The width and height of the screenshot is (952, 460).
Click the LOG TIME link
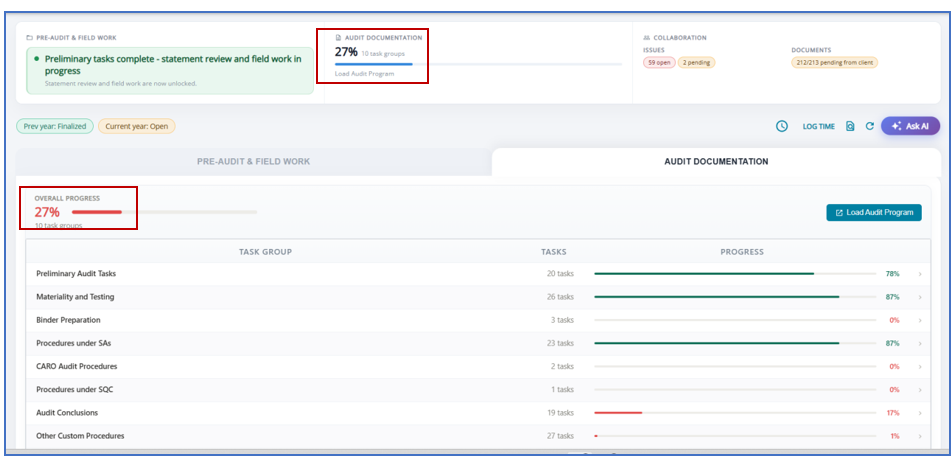(818, 126)
